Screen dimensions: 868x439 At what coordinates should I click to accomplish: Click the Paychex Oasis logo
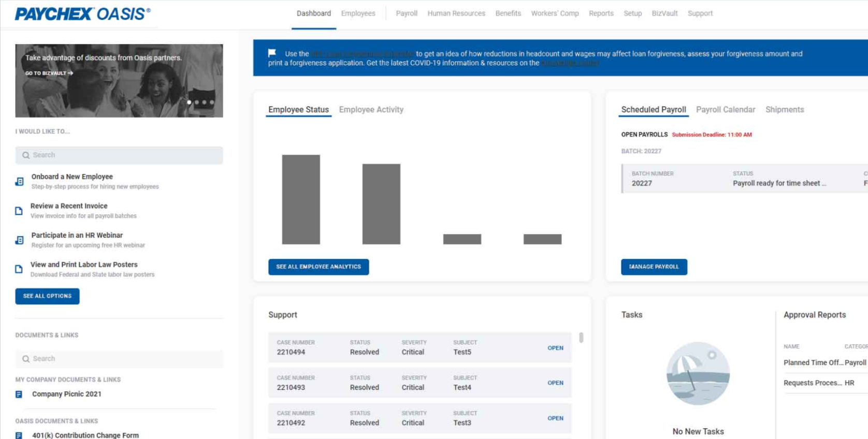pyautogui.click(x=83, y=14)
